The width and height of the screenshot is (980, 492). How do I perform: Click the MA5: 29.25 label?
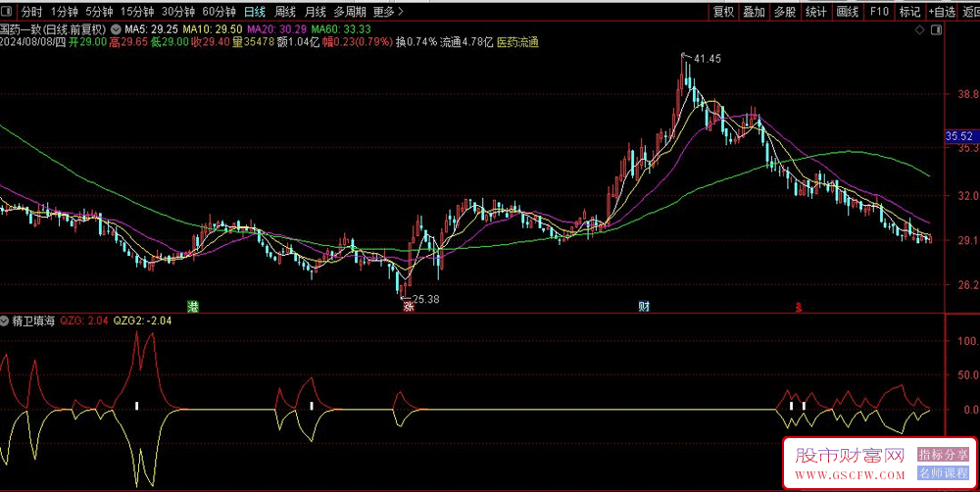[152, 28]
